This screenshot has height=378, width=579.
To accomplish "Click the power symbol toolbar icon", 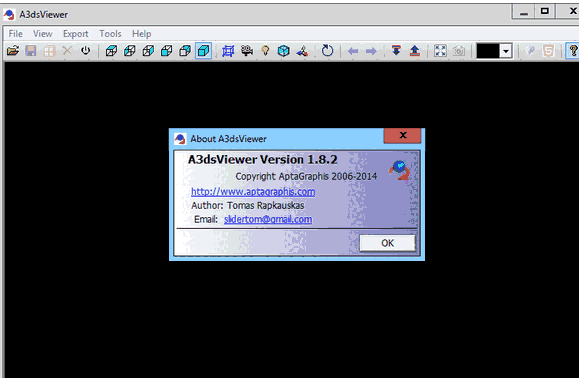I will (x=85, y=50).
